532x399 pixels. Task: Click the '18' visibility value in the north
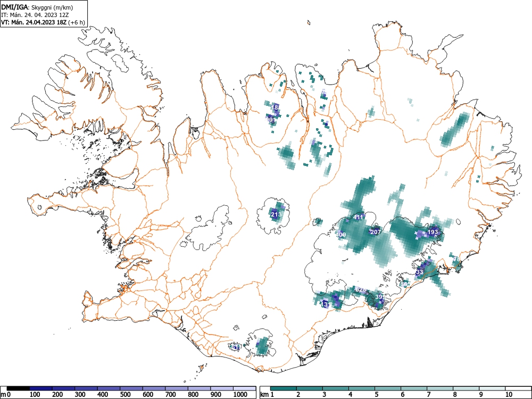275,107
